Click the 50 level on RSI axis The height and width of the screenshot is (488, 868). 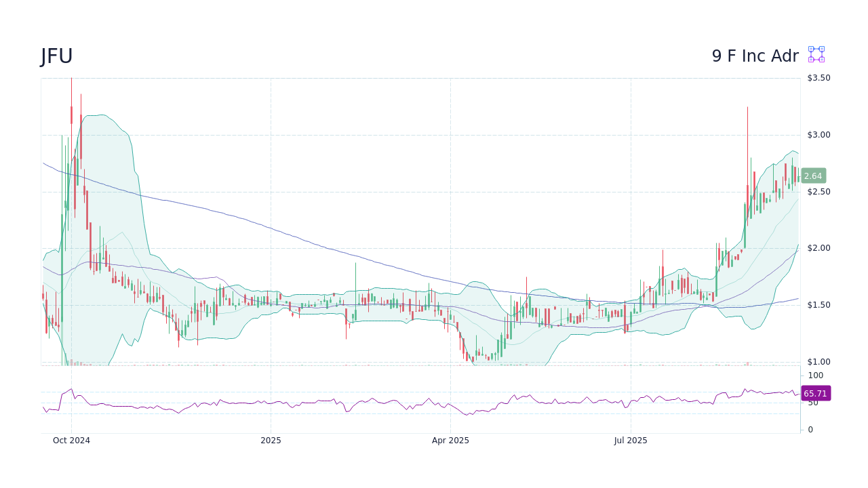tap(812, 403)
